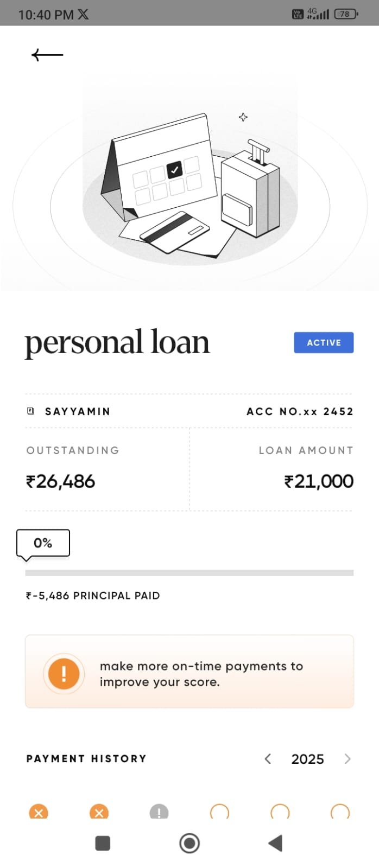Tap the 0% progress tooltip
The height and width of the screenshot is (868, 379).
coord(43,543)
